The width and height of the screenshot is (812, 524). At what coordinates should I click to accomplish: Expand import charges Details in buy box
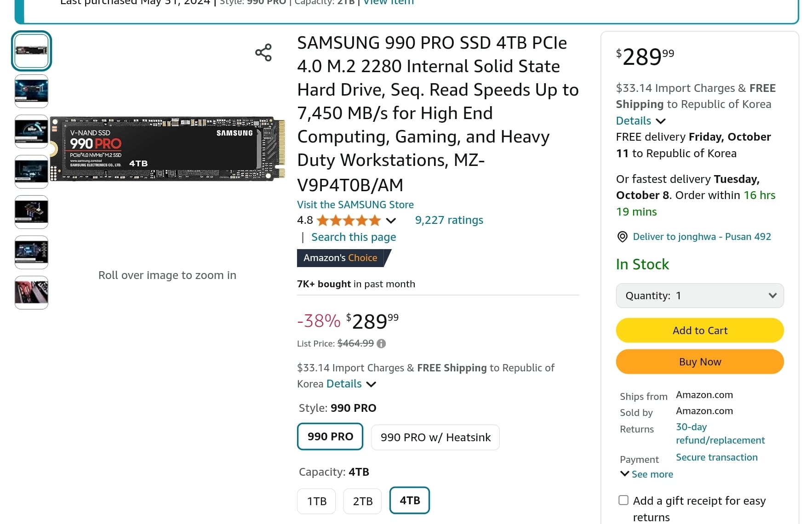pos(640,121)
